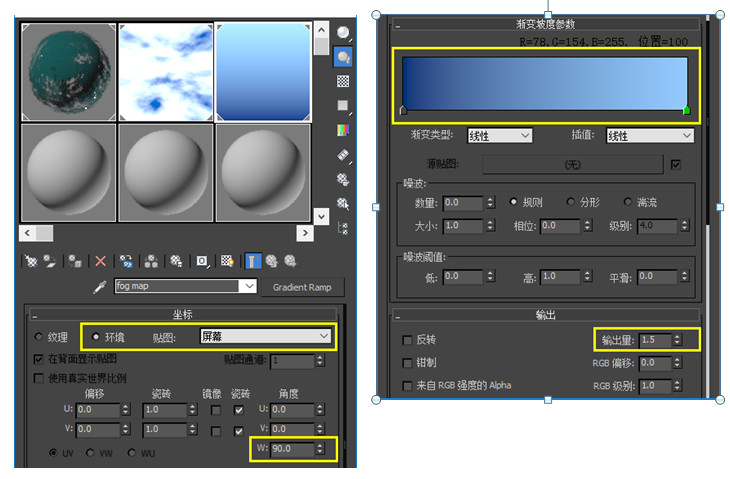Click the Make Unique icon
The width and height of the screenshot is (730, 479).
coord(151,261)
